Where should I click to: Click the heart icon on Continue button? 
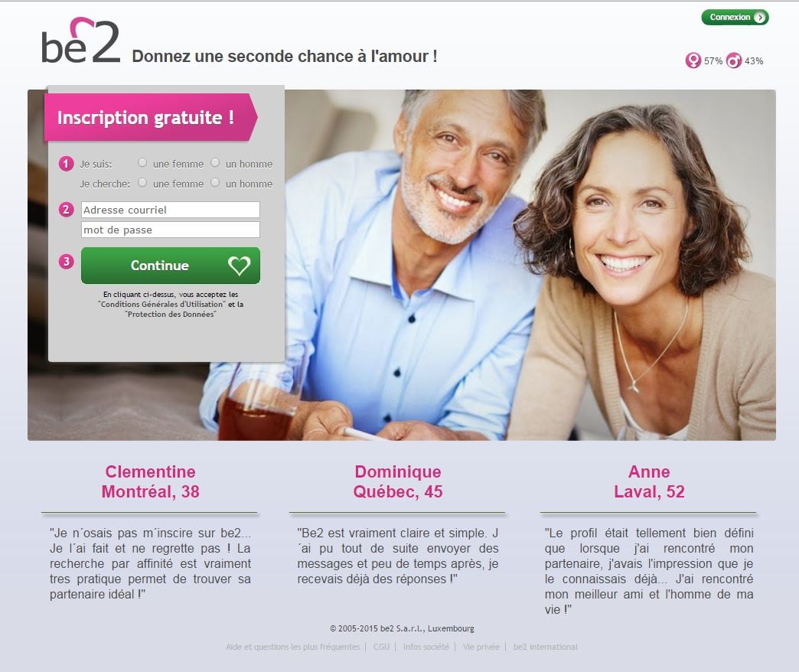pyautogui.click(x=239, y=266)
